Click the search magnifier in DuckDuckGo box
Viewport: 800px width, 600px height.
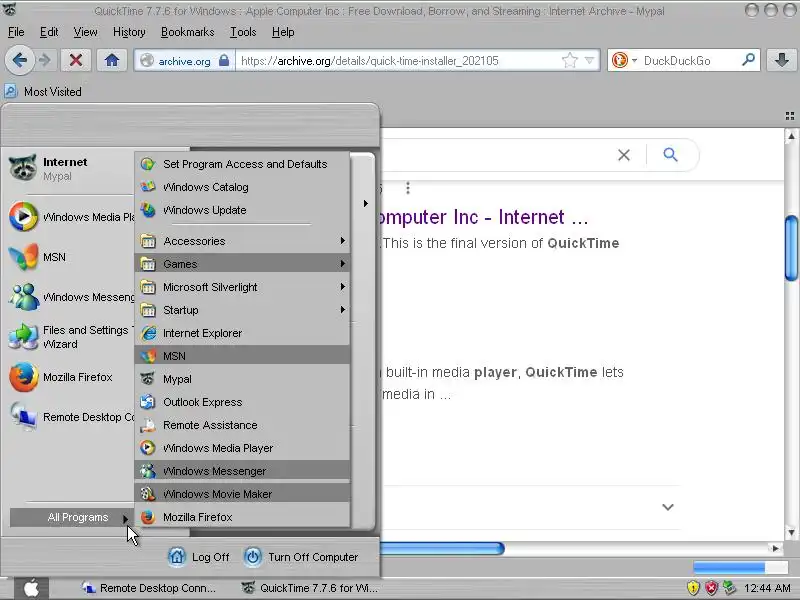748,60
